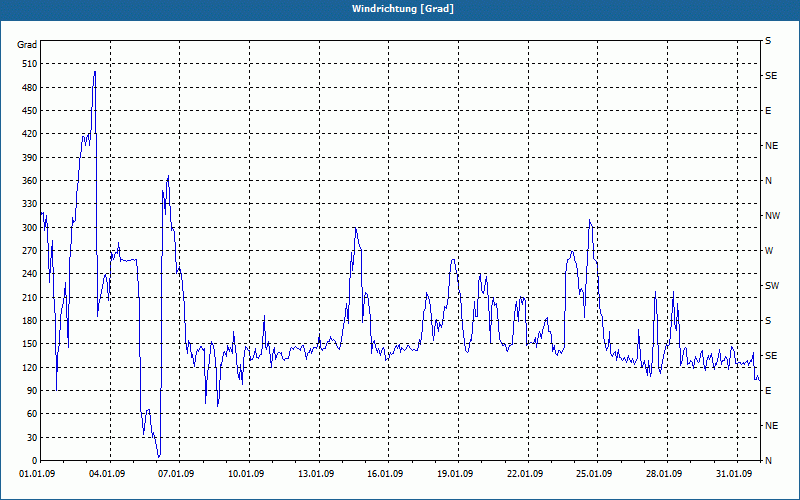Click the 360 y-axis value
Viewport: 800px width, 500px height.
coord(30,181)
